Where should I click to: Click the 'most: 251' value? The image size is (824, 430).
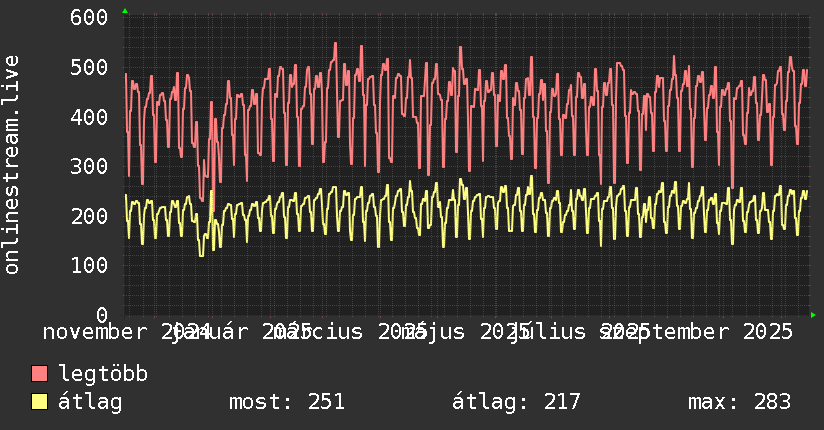click(287, 402)
